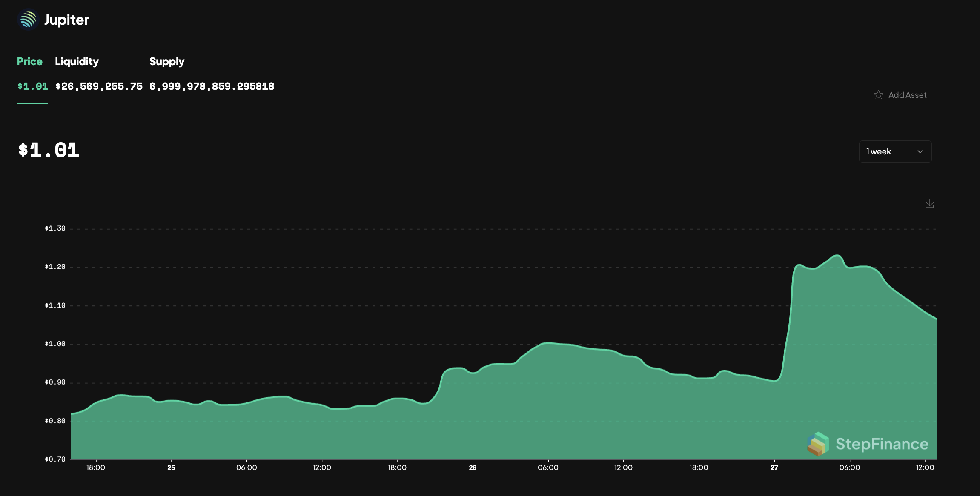This screenshot has height=496, width=980.
Task: Click the Add Asset star icon
Action: [x=878, y=95]
